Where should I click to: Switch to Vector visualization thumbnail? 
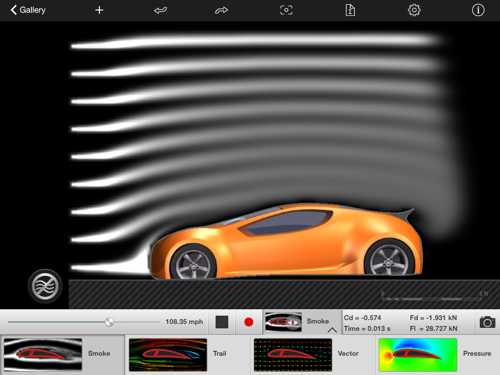pyautogui.click(x=293, y=355)
